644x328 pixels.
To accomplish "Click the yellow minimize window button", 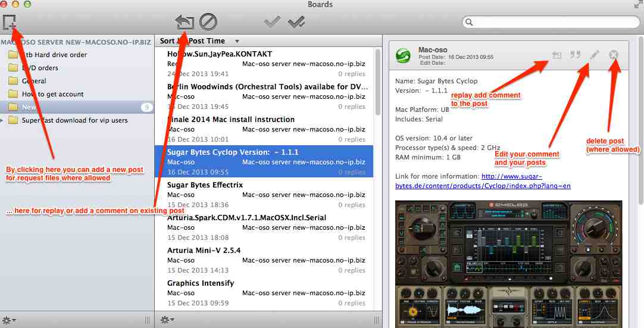I will (15, 5).
